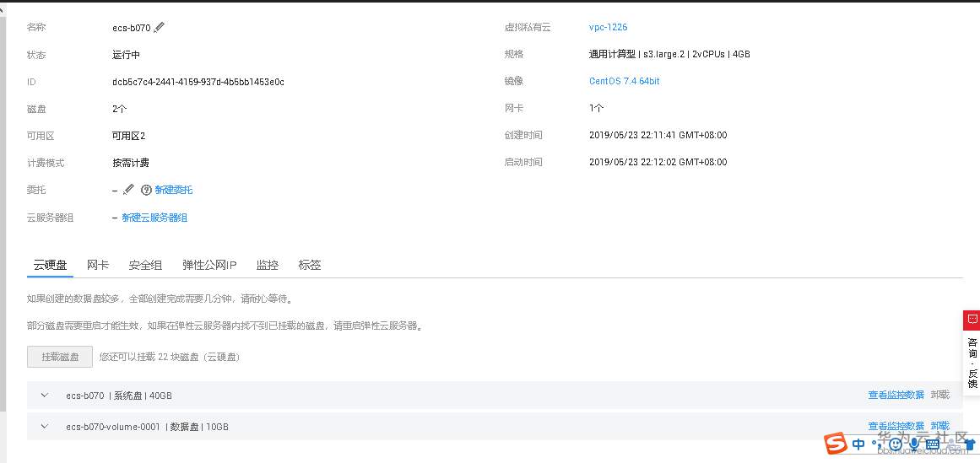Image resolution: width=980 pixels, height=463 pixels.
Task: Click the creation time 2019/05/23 22:11:41
Action: [x=658, y=135]
